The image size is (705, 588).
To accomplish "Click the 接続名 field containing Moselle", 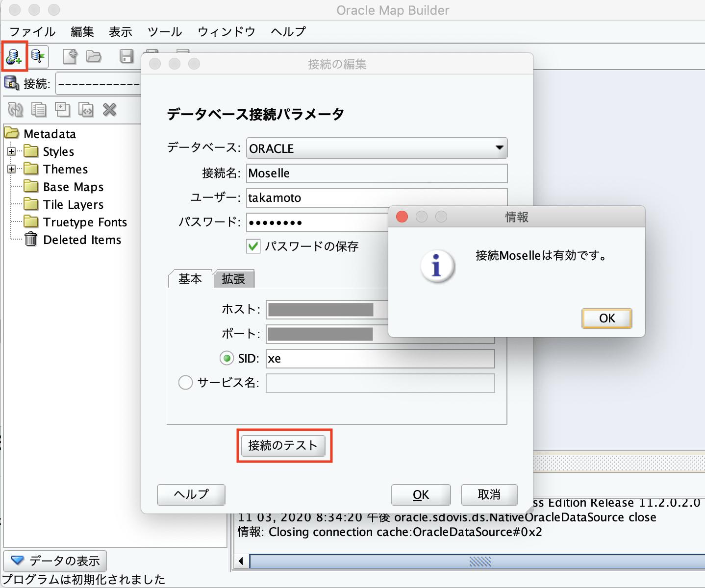I will pyautogui.click(x=377, y=173).
